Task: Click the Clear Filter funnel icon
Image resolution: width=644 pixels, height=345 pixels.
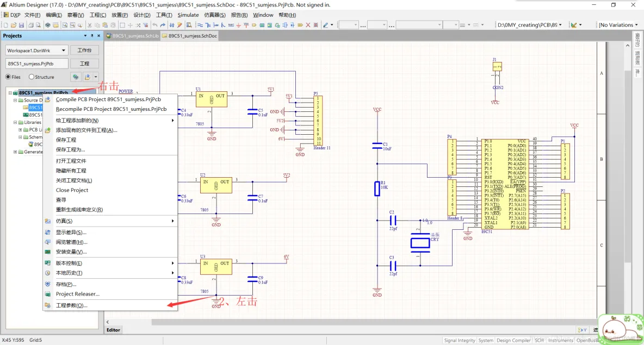Action: [x=145, y=25]
